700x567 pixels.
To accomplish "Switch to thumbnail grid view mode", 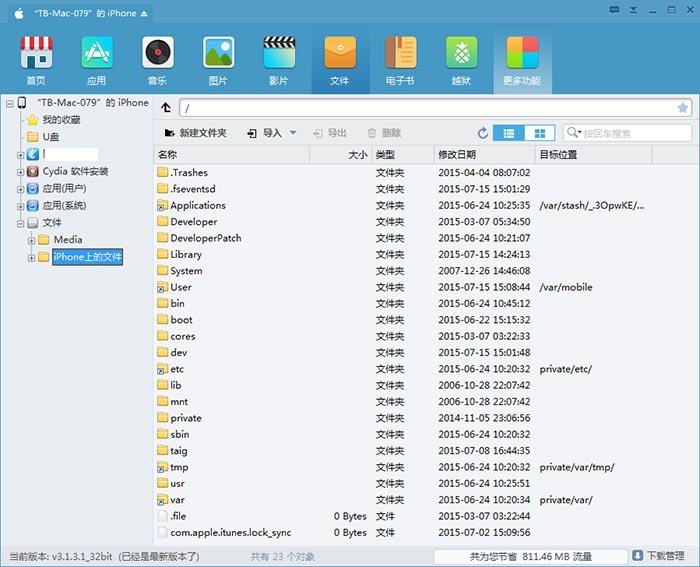I will pyautogui.click(x=539, y=133).
